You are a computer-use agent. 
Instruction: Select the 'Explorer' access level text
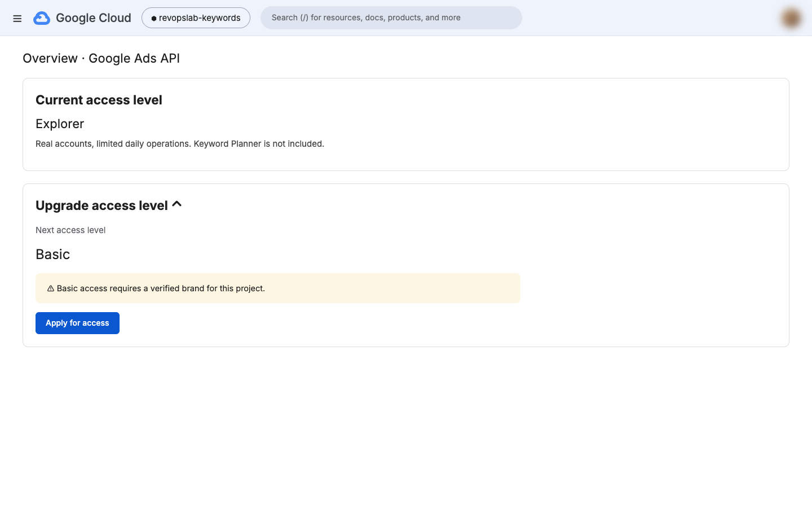pos(60,124)
